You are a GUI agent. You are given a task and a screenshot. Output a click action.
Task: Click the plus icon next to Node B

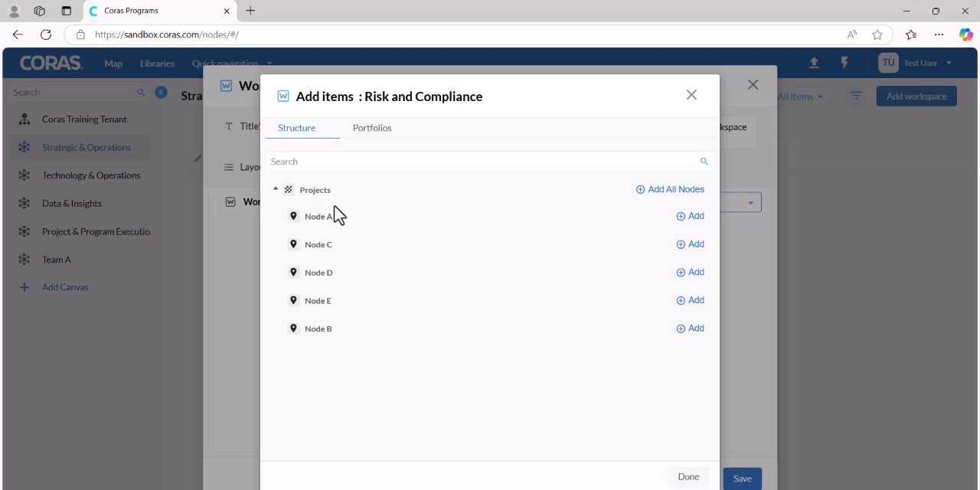[681, 328]
